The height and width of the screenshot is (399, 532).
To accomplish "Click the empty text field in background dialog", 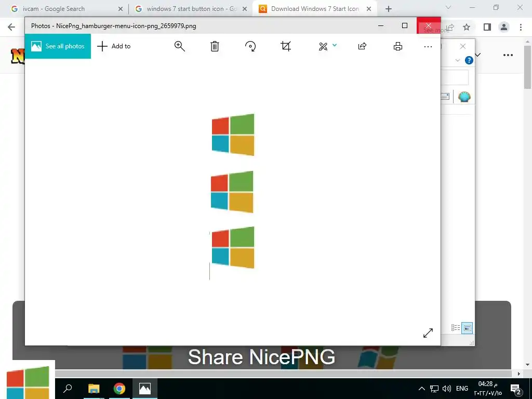I will coord(455,77).
